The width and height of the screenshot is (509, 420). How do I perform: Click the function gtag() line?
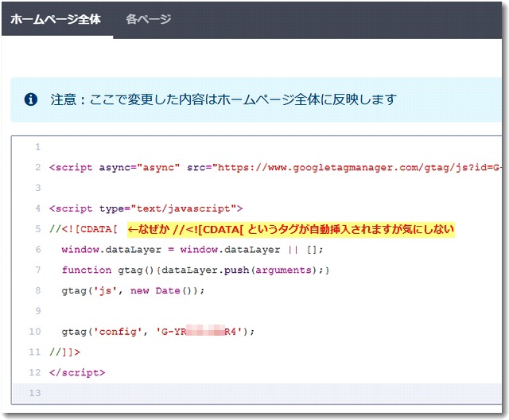(x=196, y=270)
